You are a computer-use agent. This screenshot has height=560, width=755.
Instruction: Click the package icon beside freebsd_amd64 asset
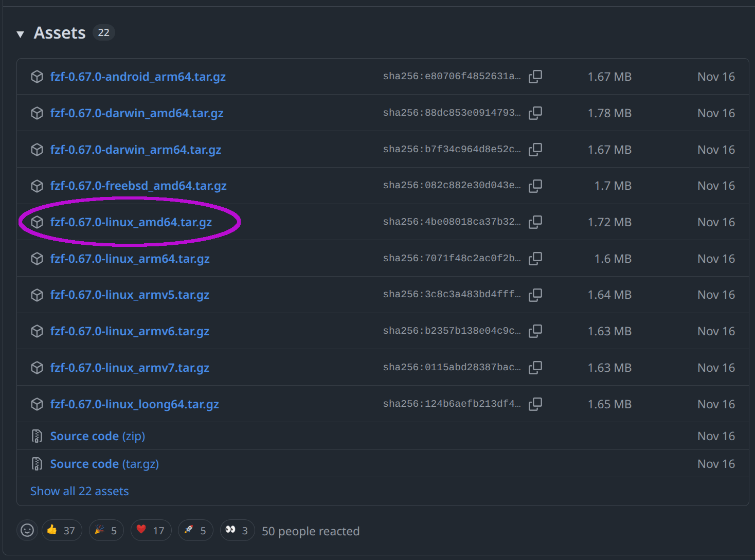[x=37, y=186]
